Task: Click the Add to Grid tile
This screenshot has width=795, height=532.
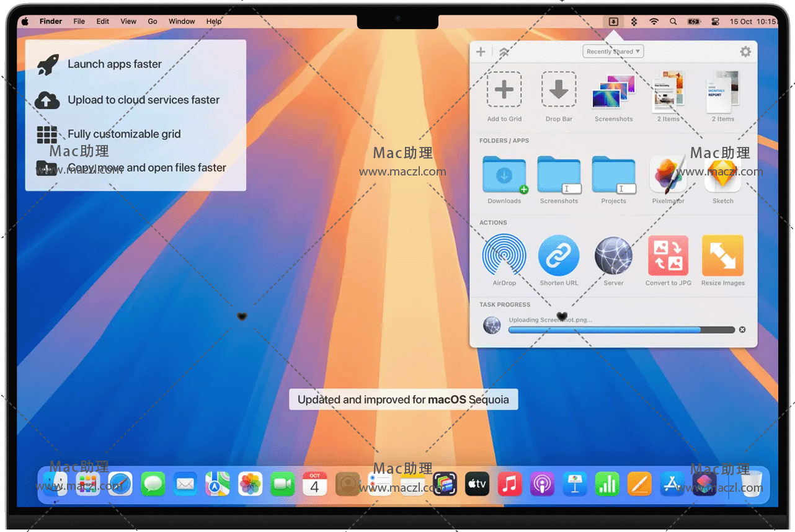Action: pos(504,90)
